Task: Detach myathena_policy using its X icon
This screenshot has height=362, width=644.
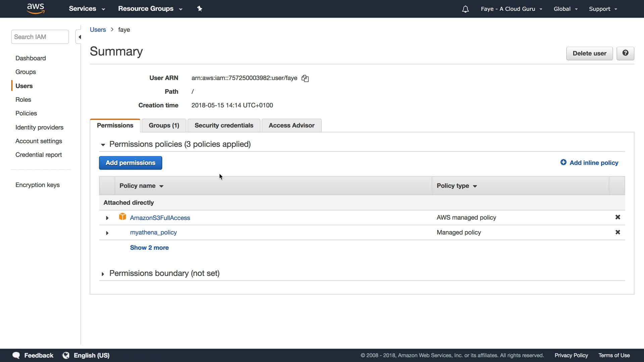Action: click(x=618, y=232)
